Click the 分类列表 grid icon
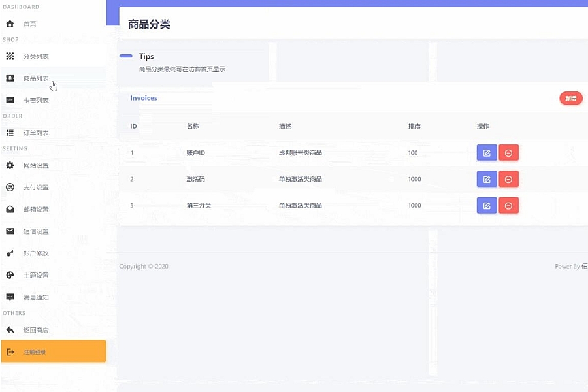This screenshot has width=588, height=392. pyautogui.click(x=10, y=56)
